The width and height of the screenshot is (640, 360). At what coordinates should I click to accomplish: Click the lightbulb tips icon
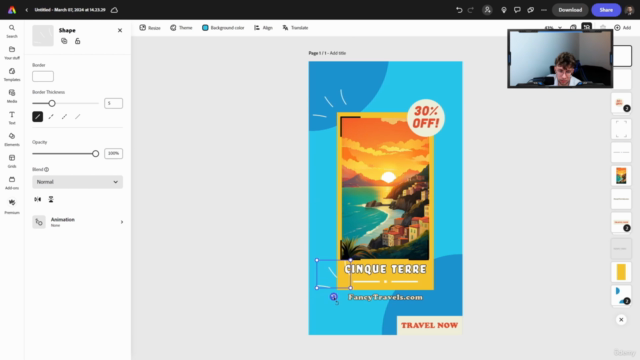coord(504,10)
